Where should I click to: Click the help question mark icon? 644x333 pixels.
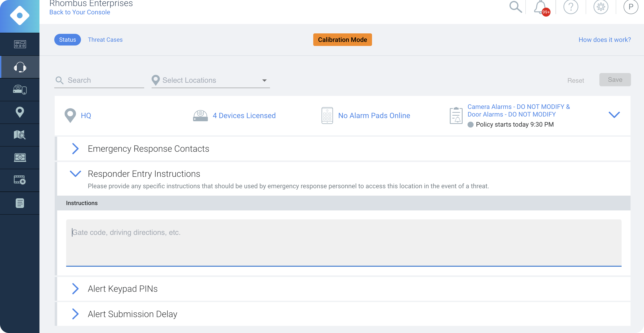[x=570, y=7]
